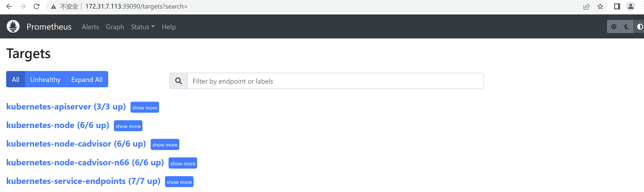Image resolution: width=644 pixels, height=192 pixels.
Task: Select the All targets filter
Action: click(16, 79)
